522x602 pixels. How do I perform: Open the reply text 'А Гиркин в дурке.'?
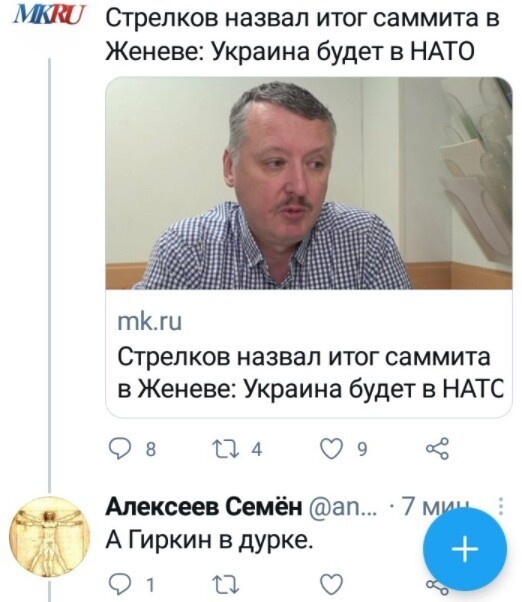point(208,541)
